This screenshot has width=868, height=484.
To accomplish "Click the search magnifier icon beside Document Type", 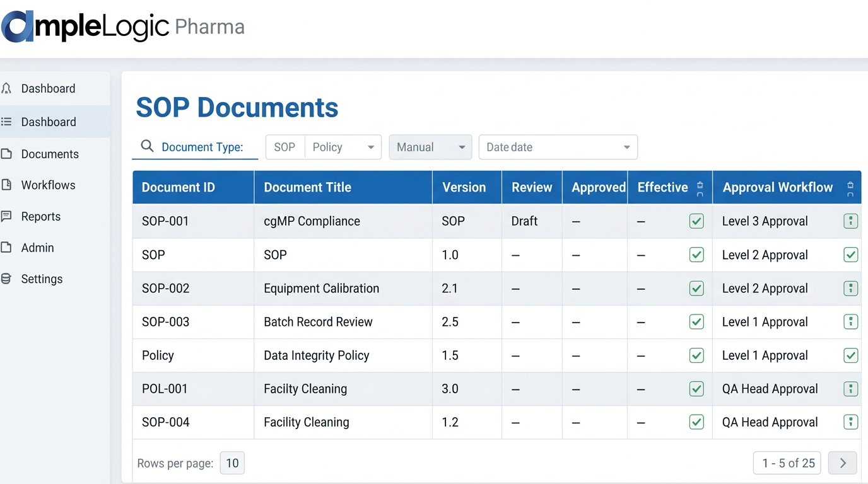I will [147, 146].
